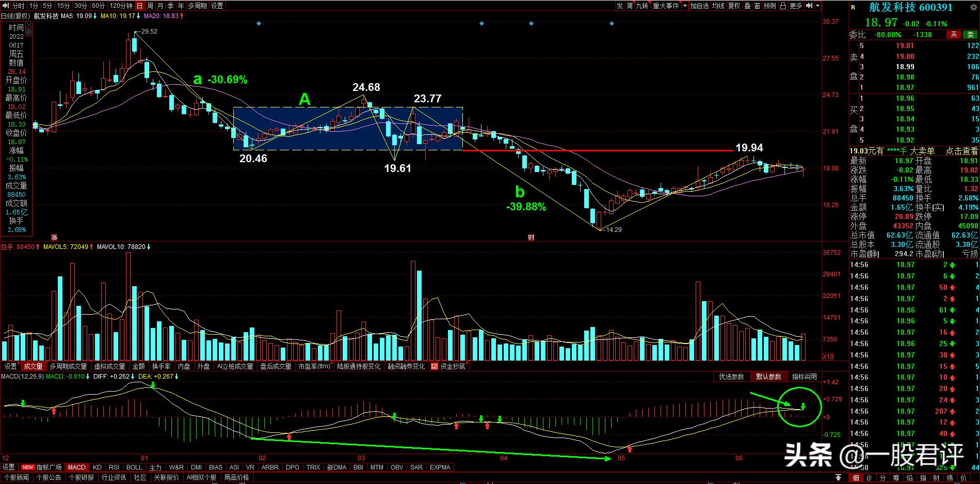Click the first blue diamond event marker
Screen dimensions: 980x484
[x=259, y=23]
